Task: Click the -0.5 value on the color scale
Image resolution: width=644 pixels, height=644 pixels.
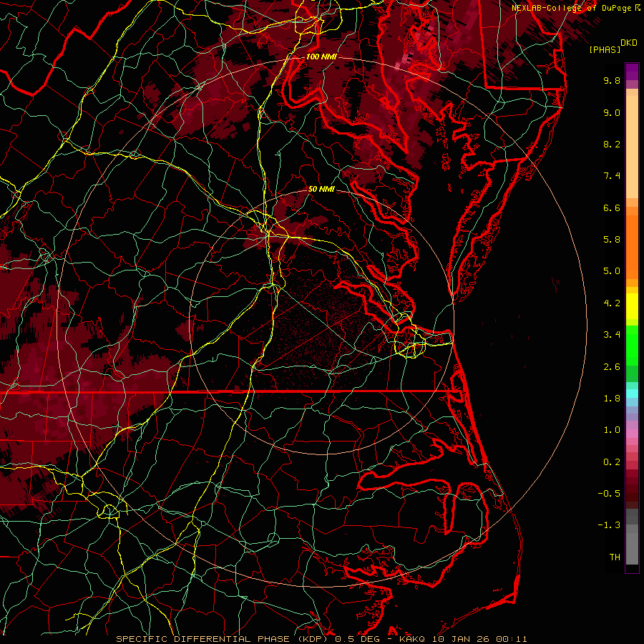Action: (x=609, y=494)
